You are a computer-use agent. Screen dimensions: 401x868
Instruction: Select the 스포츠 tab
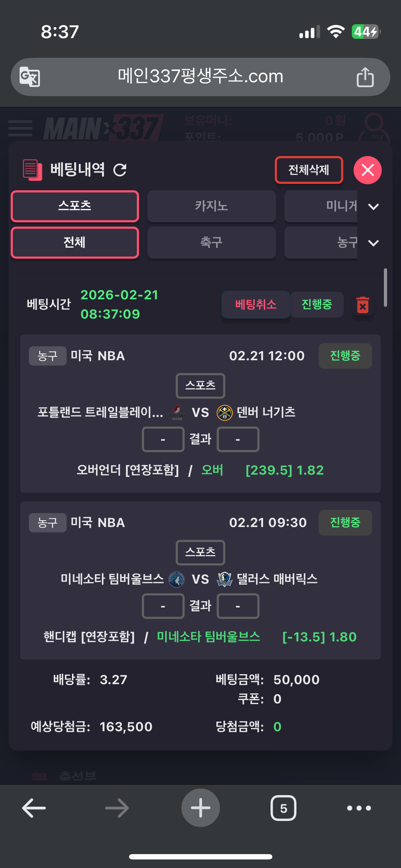(75, 206)
